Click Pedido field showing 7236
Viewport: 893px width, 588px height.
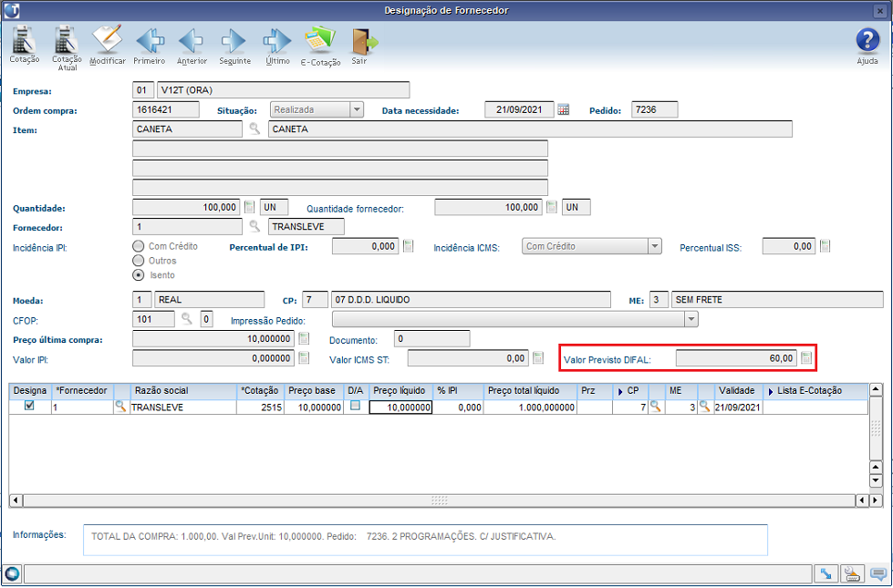654,110
